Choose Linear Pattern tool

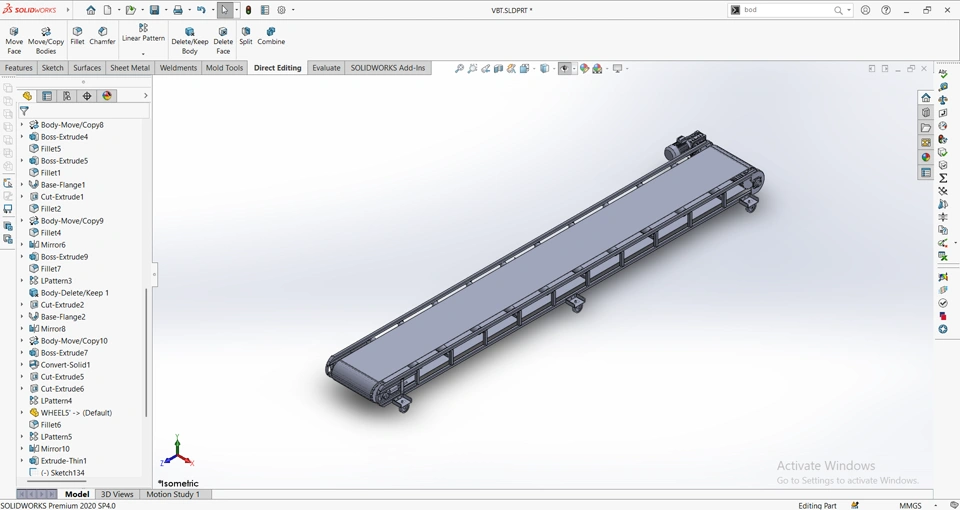click(x=143, y=33)
